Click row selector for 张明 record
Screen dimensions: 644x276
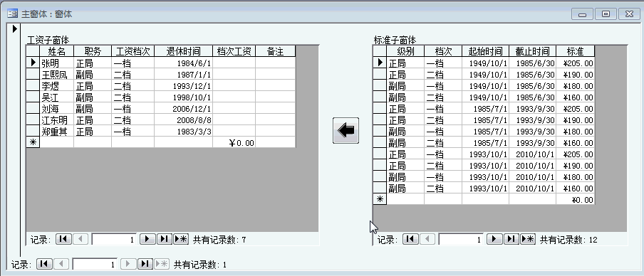pyautogui.click(x=33, y=63)
